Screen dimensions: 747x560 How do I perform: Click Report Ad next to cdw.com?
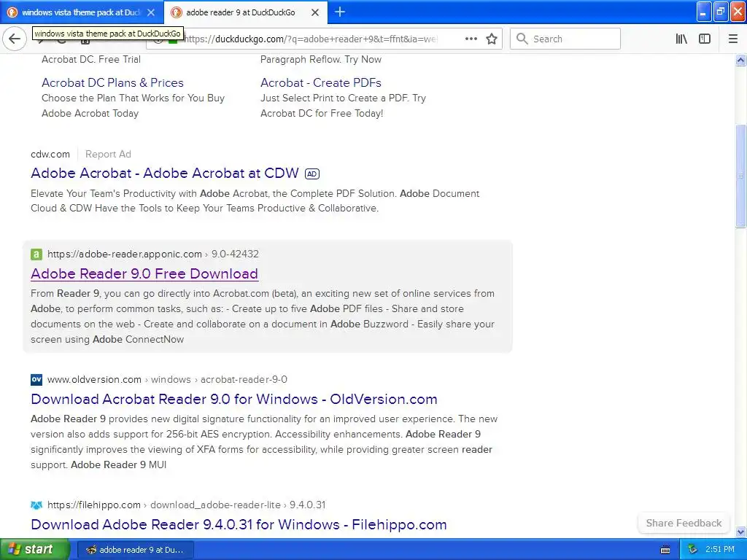pos(108,154)
